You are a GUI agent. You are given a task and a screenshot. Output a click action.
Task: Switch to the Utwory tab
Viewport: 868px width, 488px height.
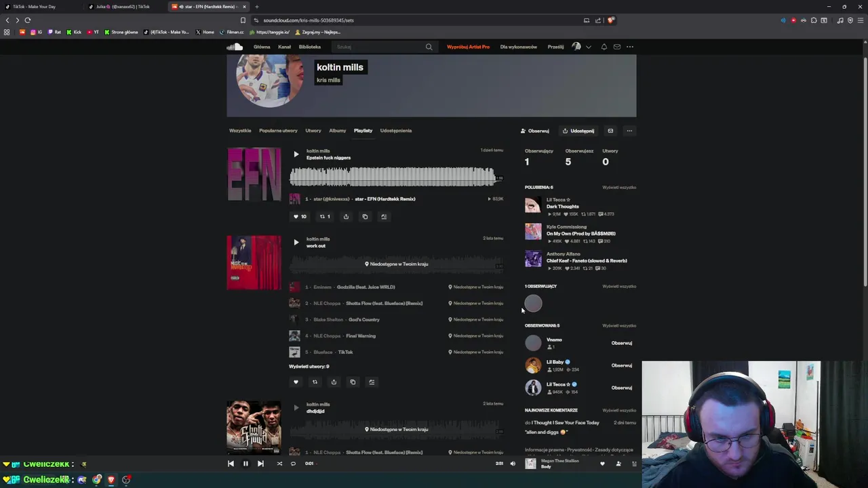(x=313, y=130)
